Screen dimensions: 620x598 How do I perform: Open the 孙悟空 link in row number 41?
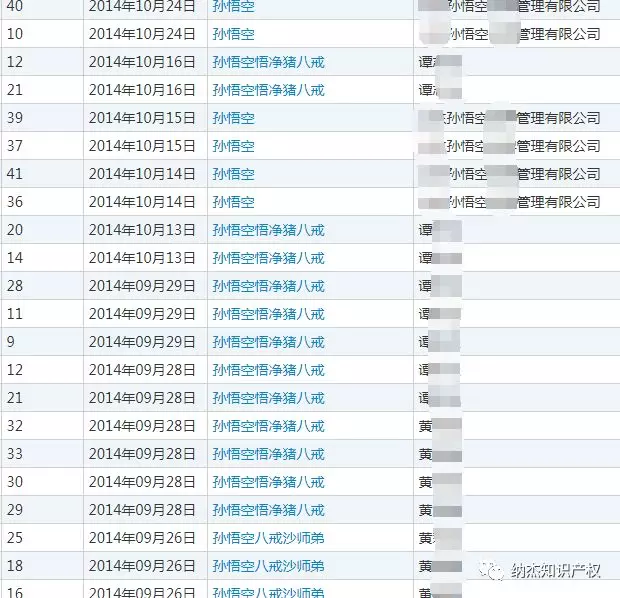click(233, 174)
